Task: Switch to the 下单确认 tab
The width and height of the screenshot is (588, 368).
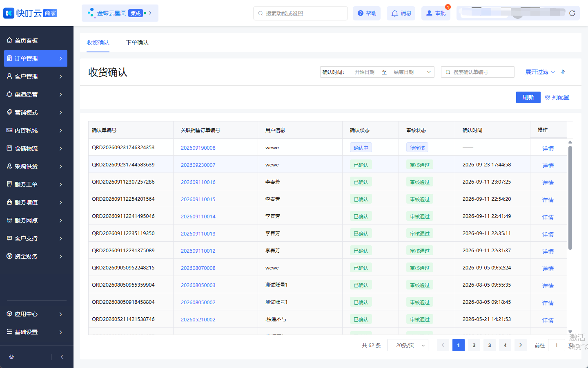Action: pos(137,43)
